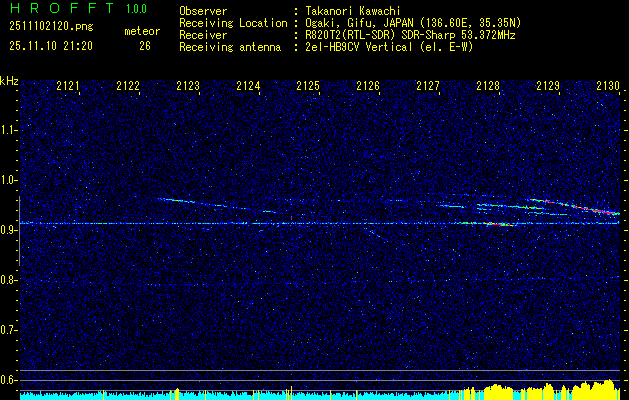Click the 'Receiving Location' label

pyautogui.click(x=233, y=23)
